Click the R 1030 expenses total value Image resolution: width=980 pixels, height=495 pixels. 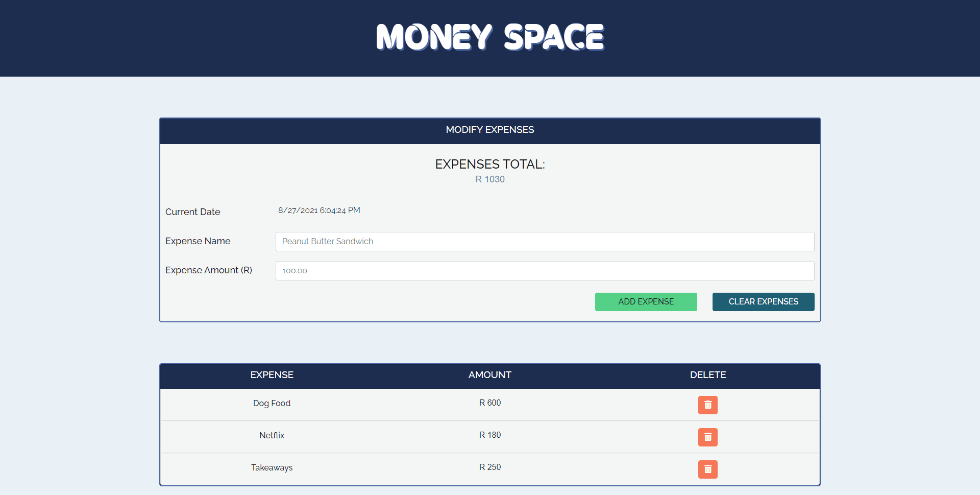(x=490, y=179)
